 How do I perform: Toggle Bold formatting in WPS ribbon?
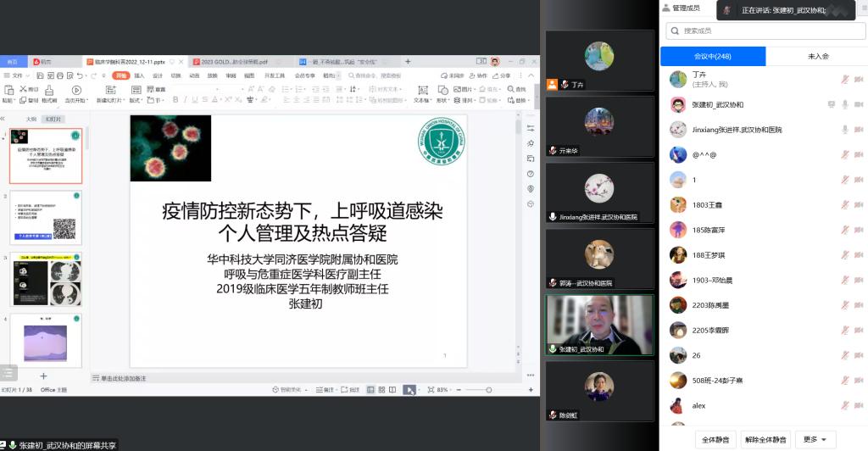click(x=175, y=99)
